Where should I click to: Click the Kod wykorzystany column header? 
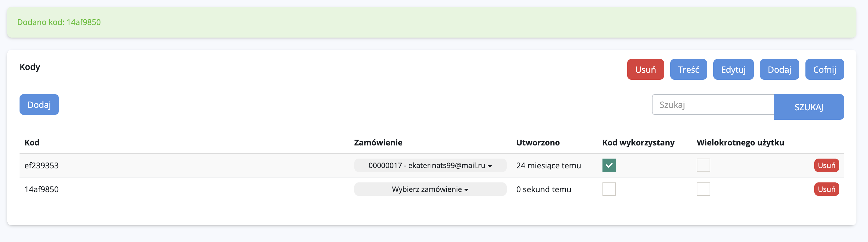(x=638, y=142)
